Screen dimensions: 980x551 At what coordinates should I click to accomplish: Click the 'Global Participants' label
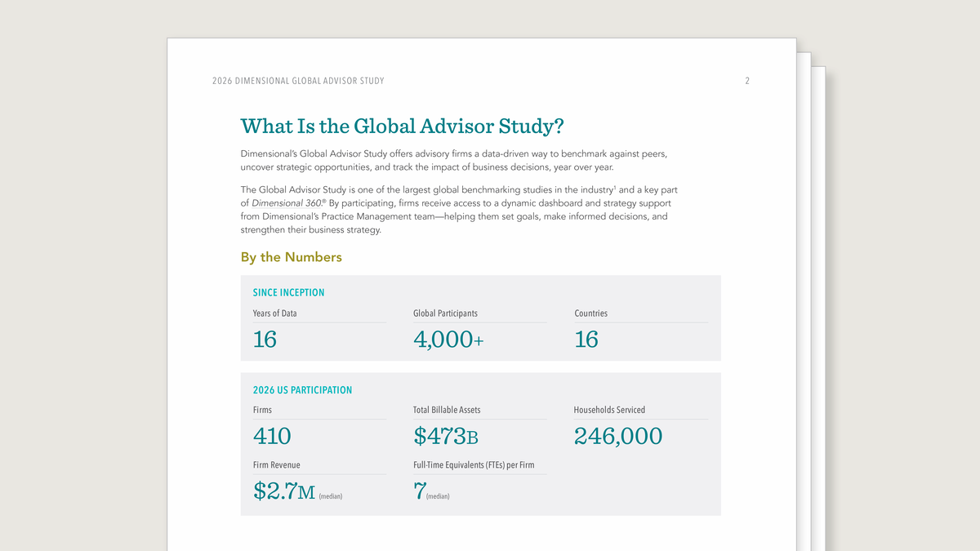point(446,313)
